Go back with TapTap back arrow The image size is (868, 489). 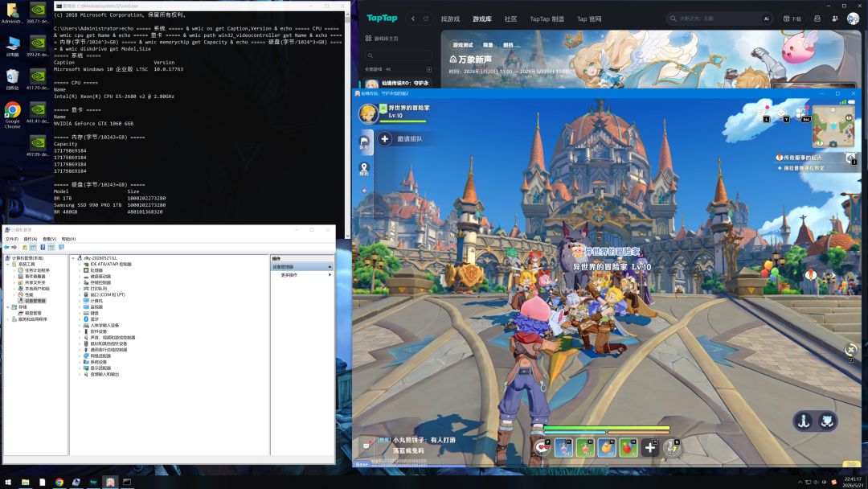(x=413, y=18)
